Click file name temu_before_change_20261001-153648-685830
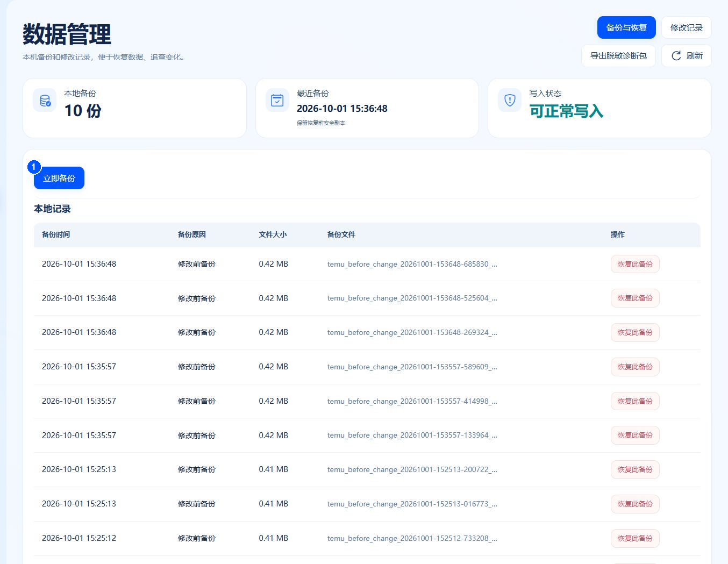 412,264
